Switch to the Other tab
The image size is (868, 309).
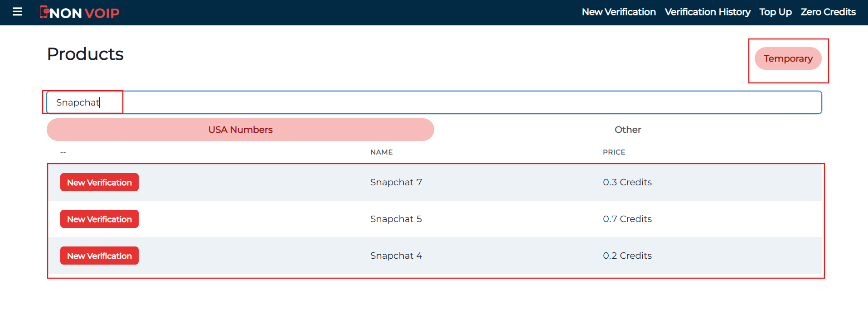tap(628, 130)
